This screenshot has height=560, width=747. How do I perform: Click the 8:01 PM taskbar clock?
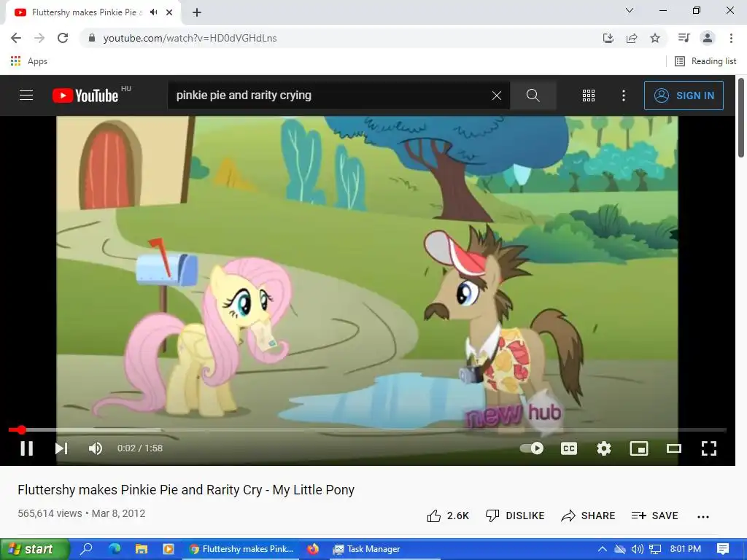[x=685, y=548]
